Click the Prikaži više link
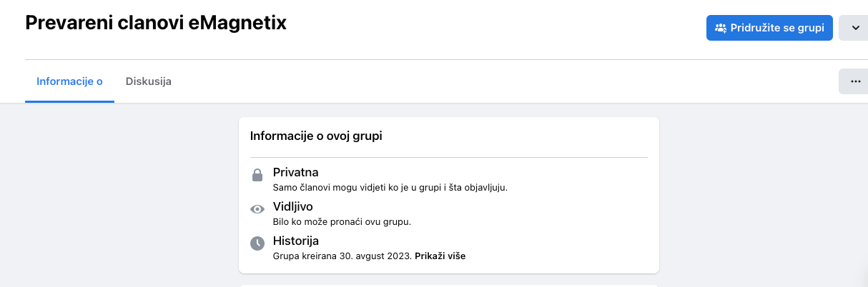 point(440,256)
